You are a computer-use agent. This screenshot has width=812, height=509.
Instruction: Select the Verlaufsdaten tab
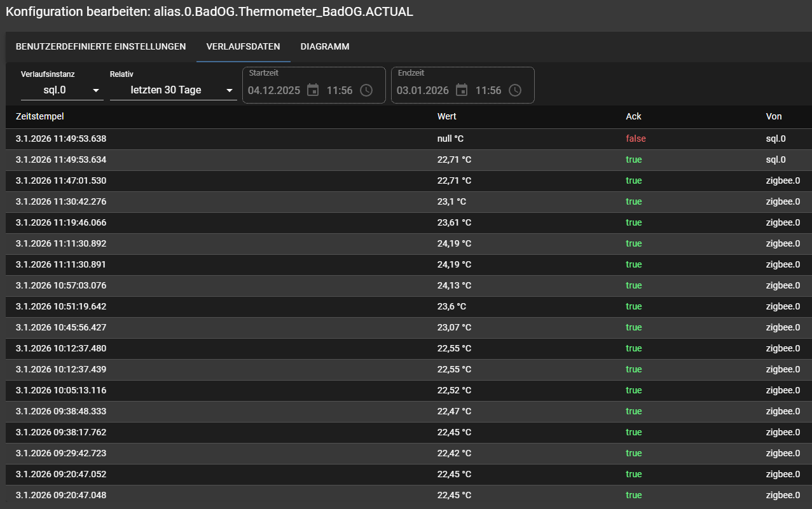(243, 46)
